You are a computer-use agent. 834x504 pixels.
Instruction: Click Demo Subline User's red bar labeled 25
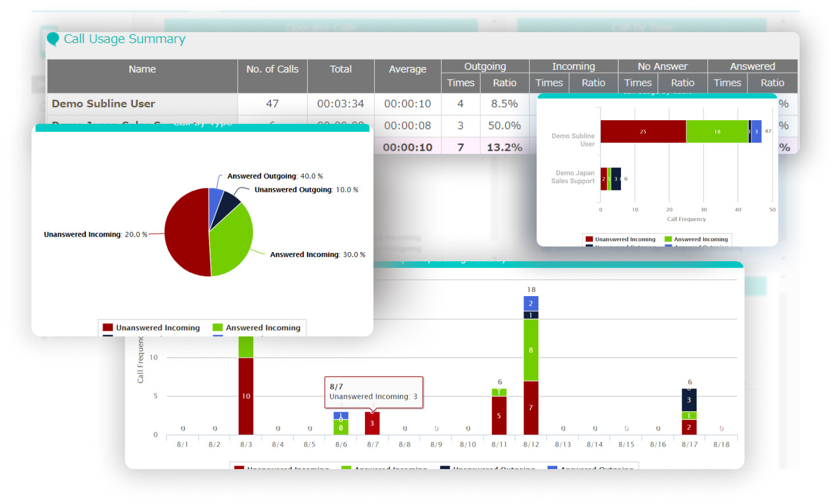(643, 132)
